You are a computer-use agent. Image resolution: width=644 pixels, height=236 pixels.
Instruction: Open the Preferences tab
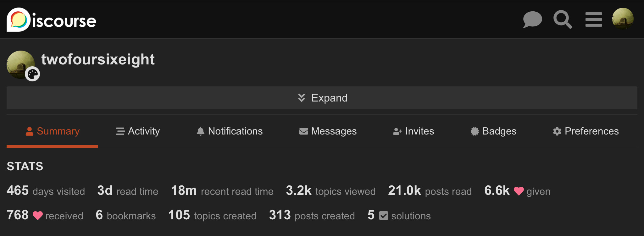586,131
